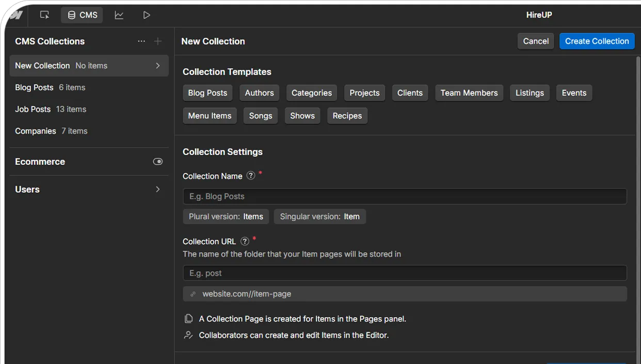Toggle the Ecommerce visibility eye icon
The image size is (641, 364).
[157, 161]
